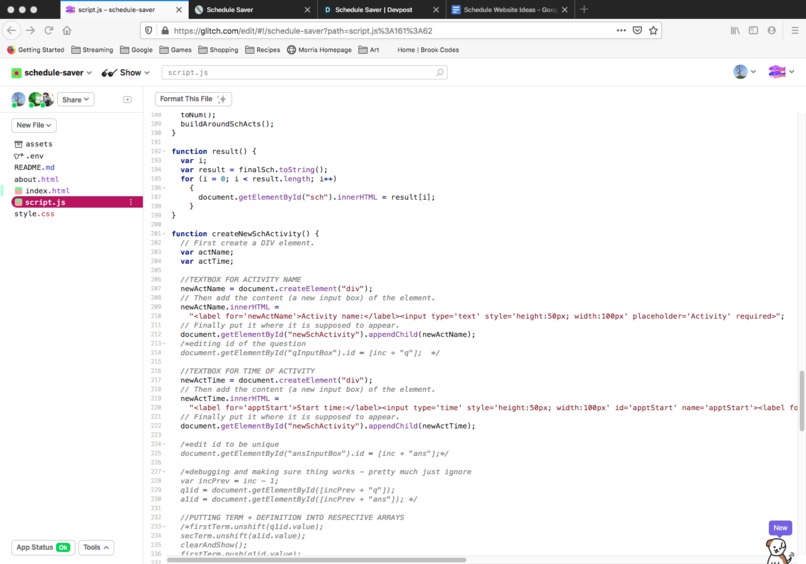The height and width of the screenshot is (564, 806).
Task: Click the Glitch pet mascot icon
Action: pos(779,550)
